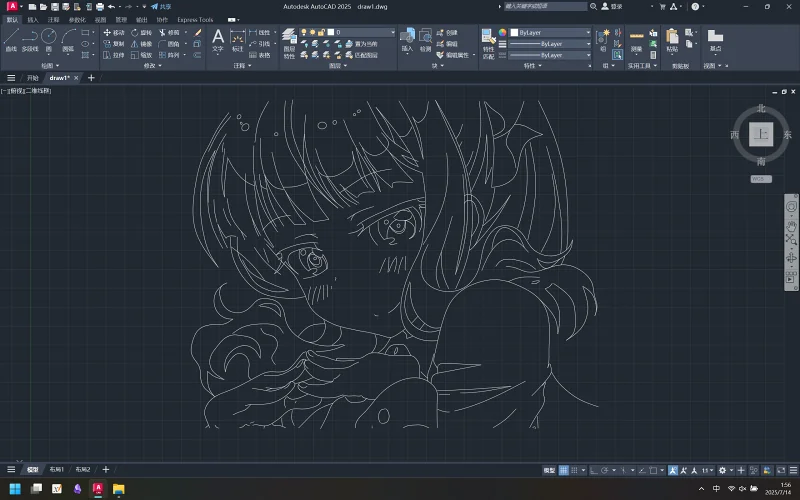The image size is (800, 500).
Task: Click the 登录 (Sign in) button
Action: (612, 7)
